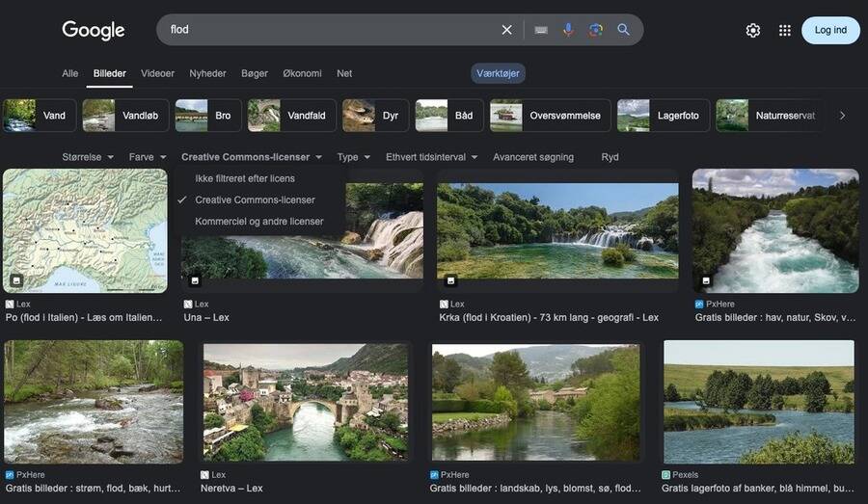
Task: Open the 'Avanceret søgning' link
Action: (x=533, y=157)
